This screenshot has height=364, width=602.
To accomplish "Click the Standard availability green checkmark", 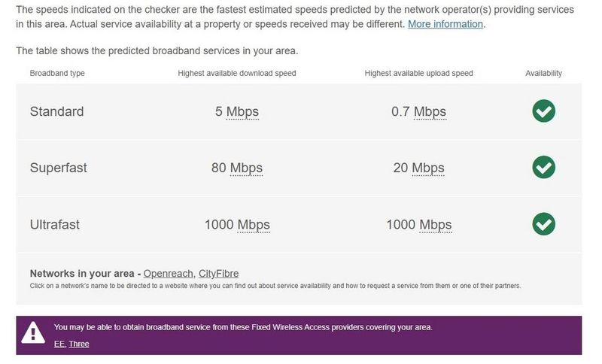I will coord(543,111).
